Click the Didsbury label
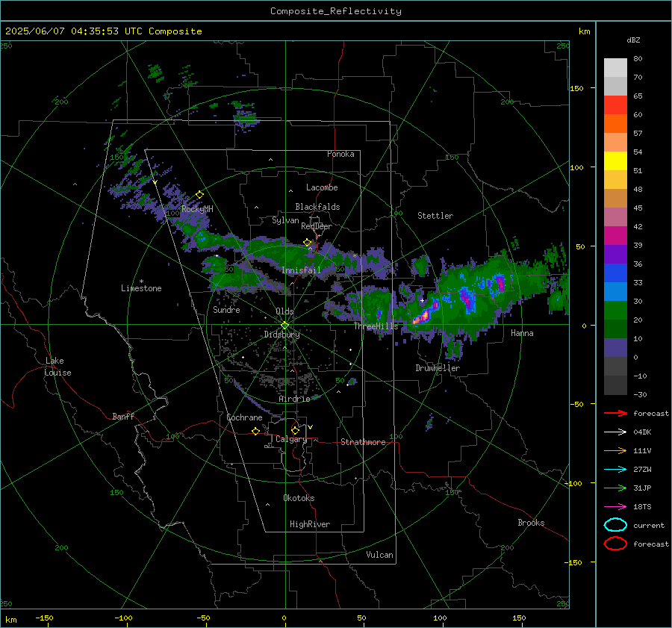The width and height of the screenshot is (672, 628). point(282,335)
